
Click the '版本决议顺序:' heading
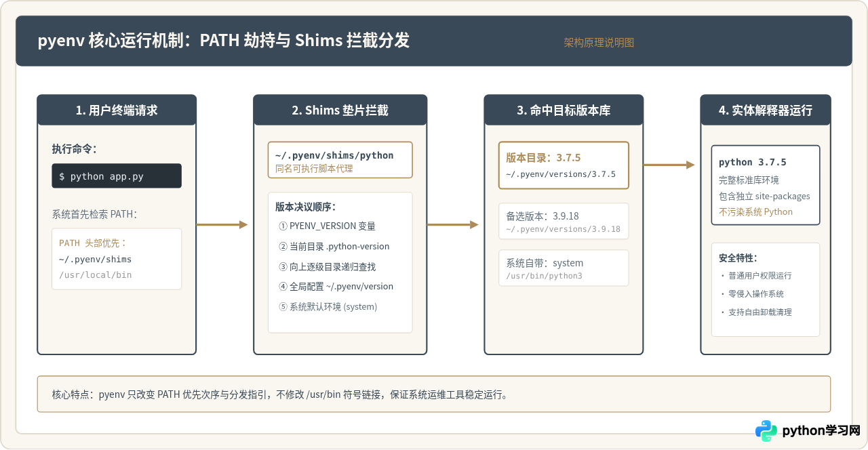pyautogui.click(x=305, y=207)
